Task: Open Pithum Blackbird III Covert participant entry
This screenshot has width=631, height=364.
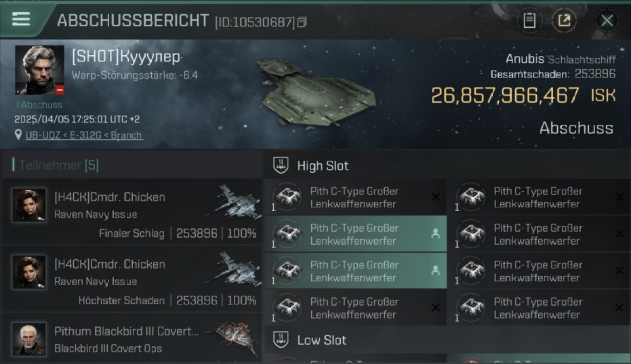Action: (132, 339)
